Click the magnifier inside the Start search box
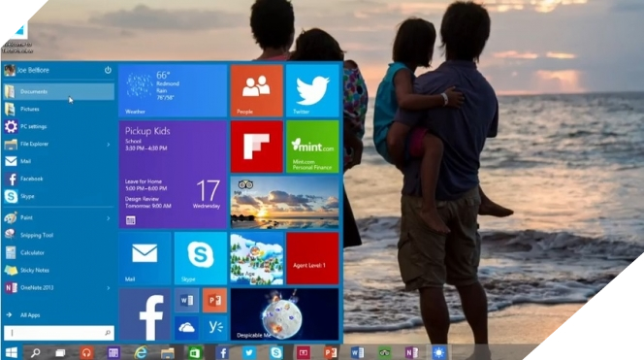The height and width of the screenshot is (360, 644). pyautogui.click(x=108, y=333)
